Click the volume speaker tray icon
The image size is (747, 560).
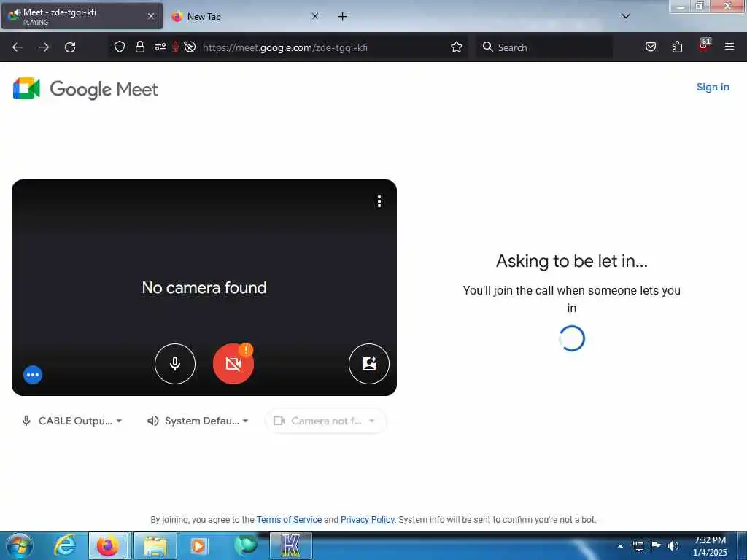tap(673, 546)
